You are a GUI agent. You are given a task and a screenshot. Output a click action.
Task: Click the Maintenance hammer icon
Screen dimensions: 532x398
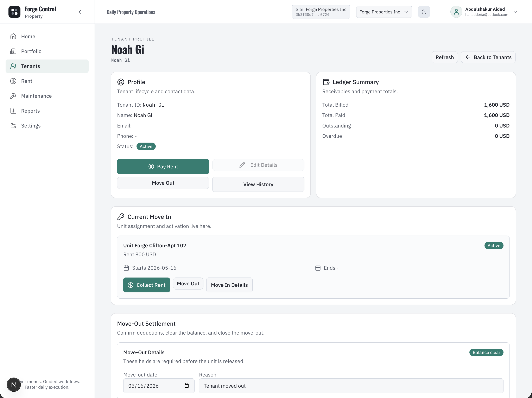point(13,96)
